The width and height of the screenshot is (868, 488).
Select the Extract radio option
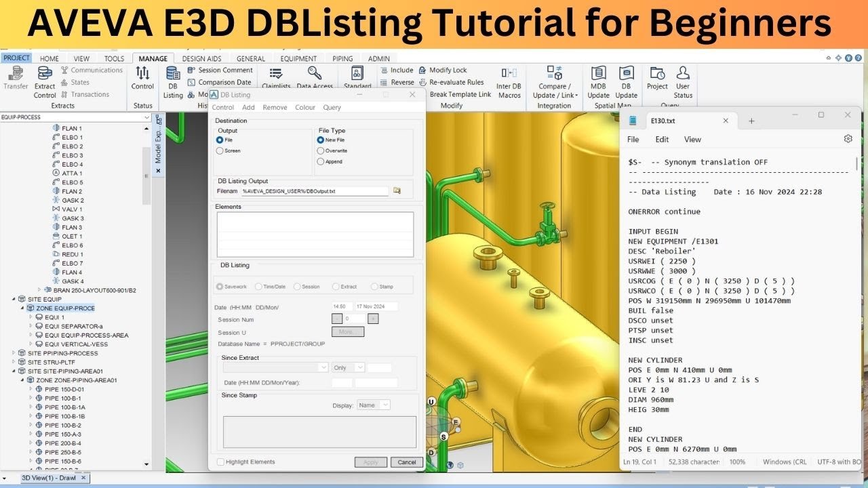pos(336,287)
